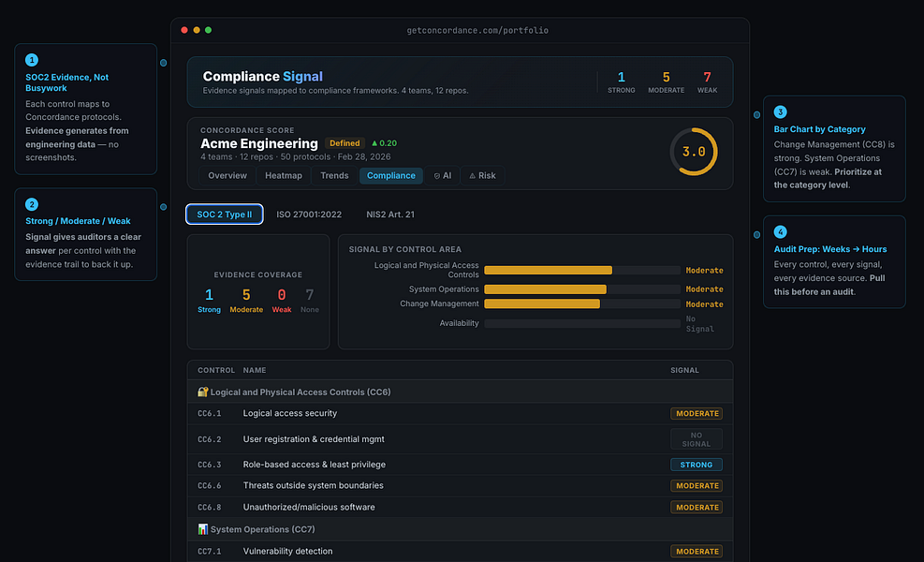Click control ID CC6.3

209,466
